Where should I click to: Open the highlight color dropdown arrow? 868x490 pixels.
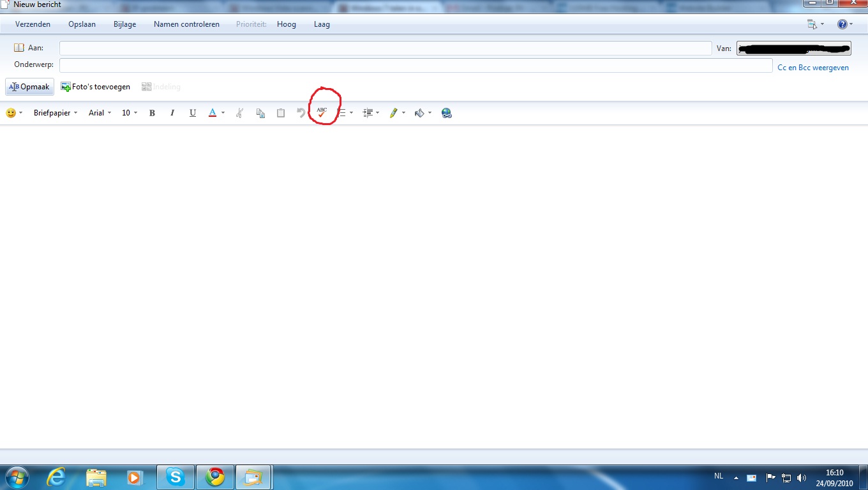[x=403, y=113]
